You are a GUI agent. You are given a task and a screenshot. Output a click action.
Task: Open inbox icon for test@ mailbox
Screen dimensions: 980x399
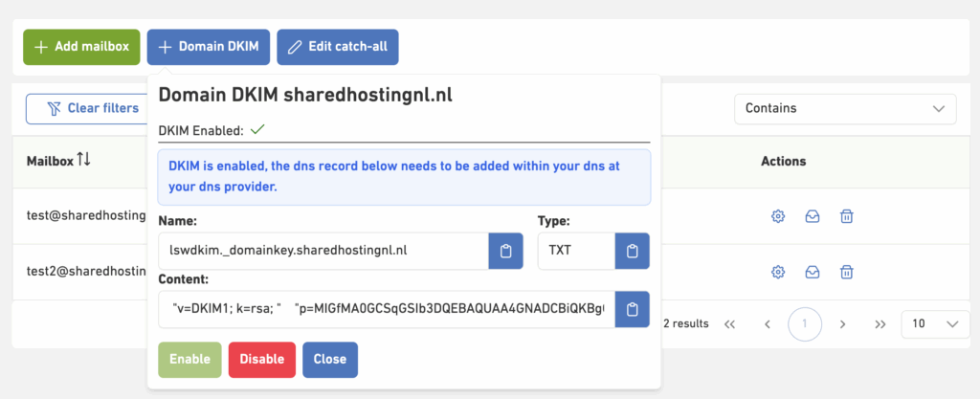click(812, 216)
